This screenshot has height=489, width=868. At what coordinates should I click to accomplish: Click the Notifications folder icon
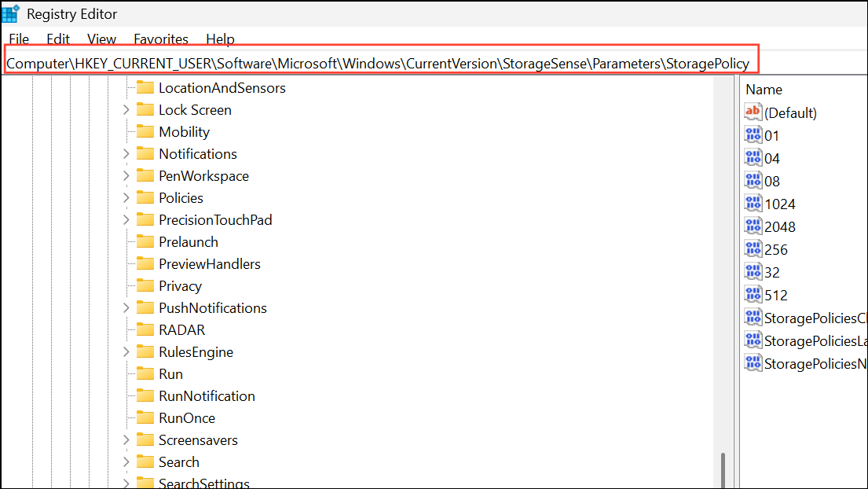pyautogui.click(x=145, y=153)
